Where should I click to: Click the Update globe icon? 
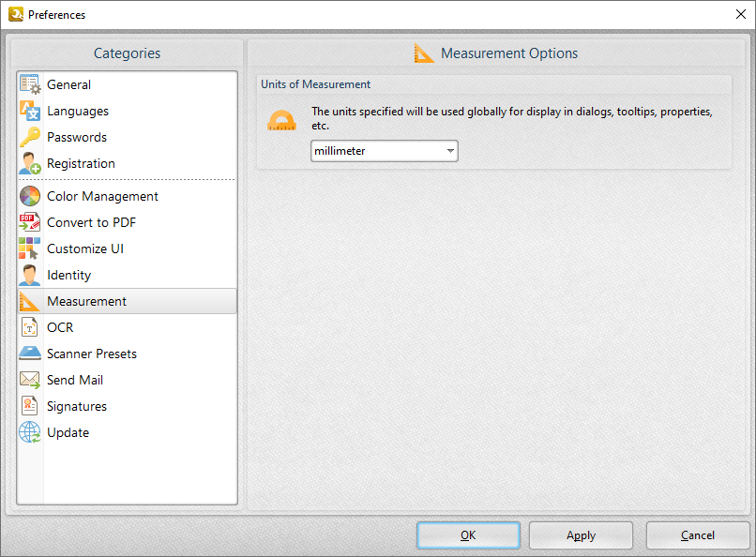coord(29,432)
